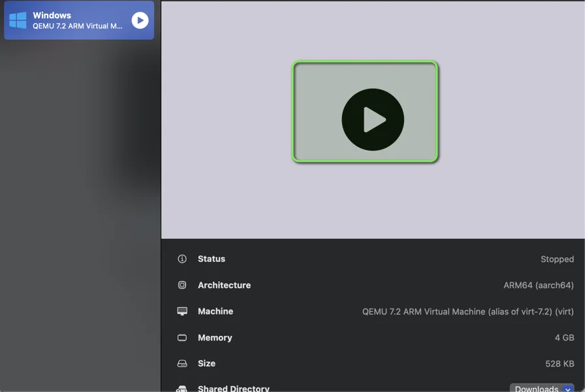Click the "Shared Directory" label
The height and width of the screenshot is (392, 585).
234,388
